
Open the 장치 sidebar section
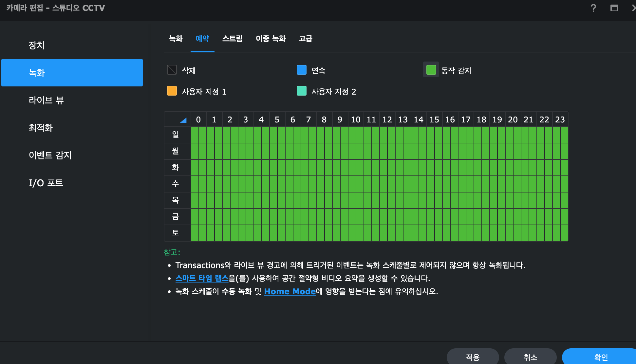(37, 45)
